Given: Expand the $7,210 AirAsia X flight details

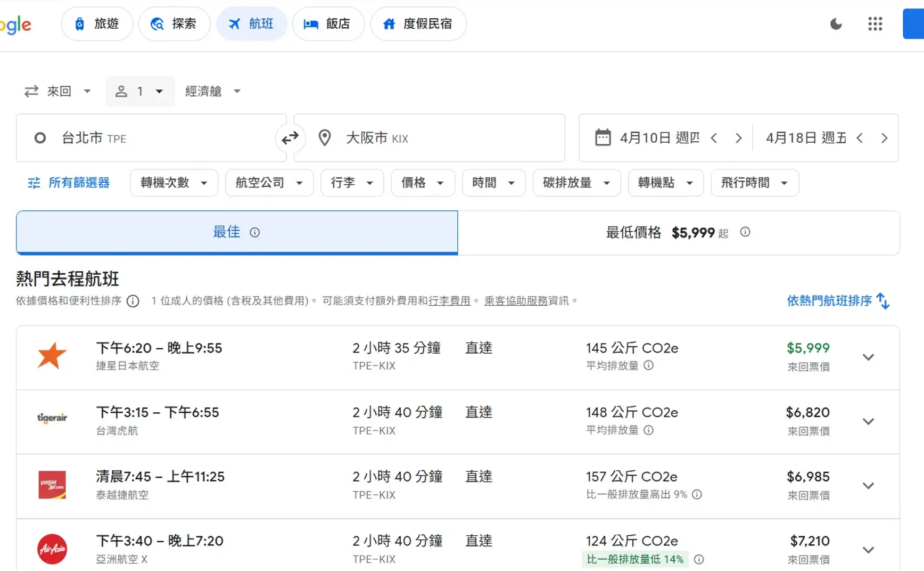Looking at the screenshot, I should pos(868,550).
